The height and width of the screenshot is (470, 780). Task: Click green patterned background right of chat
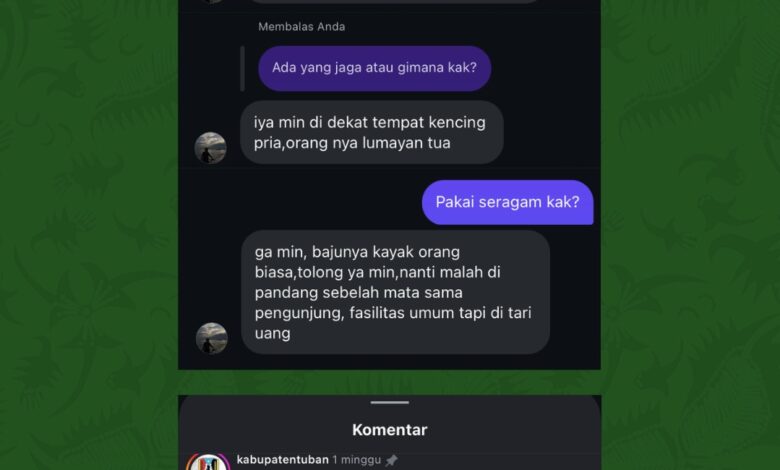click(x=690, y=234)
